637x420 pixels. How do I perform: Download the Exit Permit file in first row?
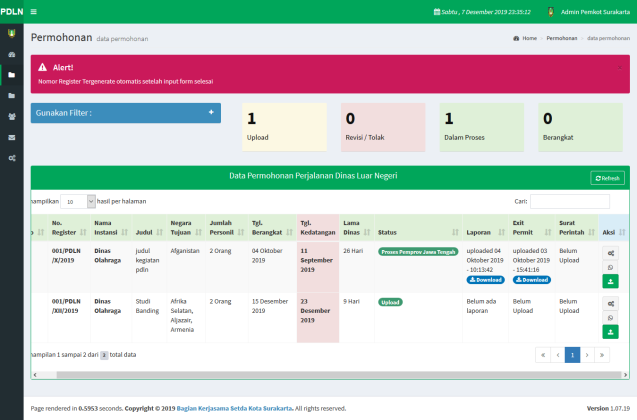pyautogui.click(x=532, y=280)
